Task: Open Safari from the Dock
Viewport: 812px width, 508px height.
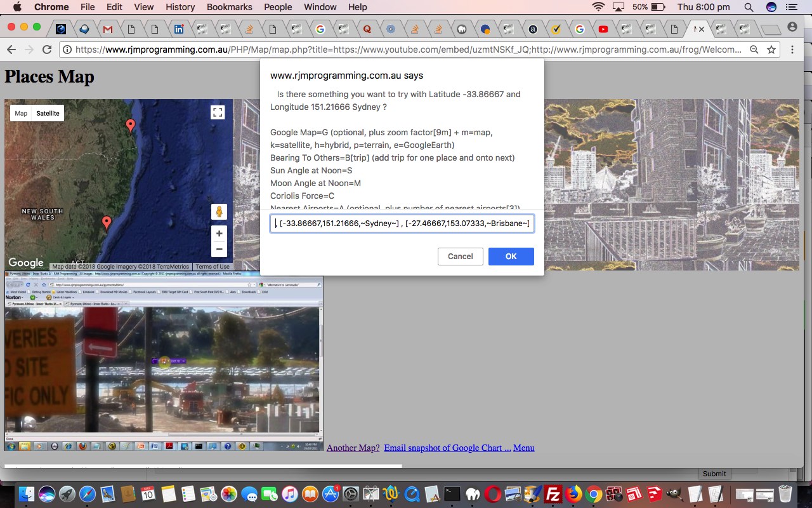Action: [x=88, y=494]
